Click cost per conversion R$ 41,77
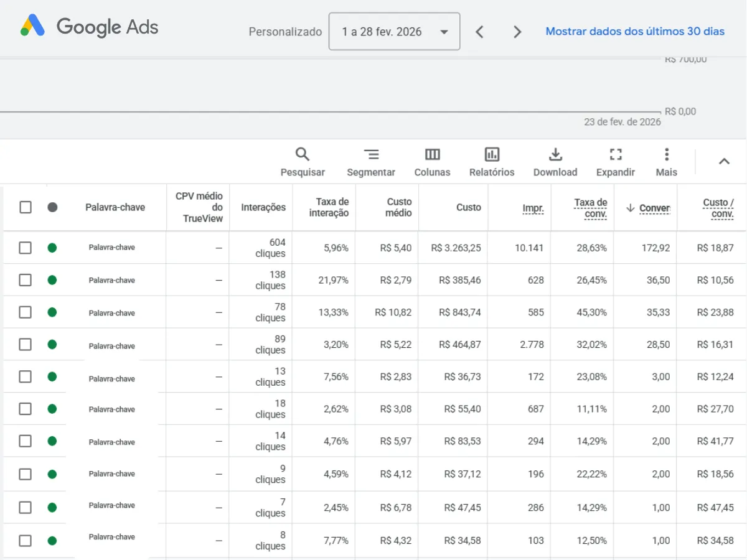 coord(715,441)
